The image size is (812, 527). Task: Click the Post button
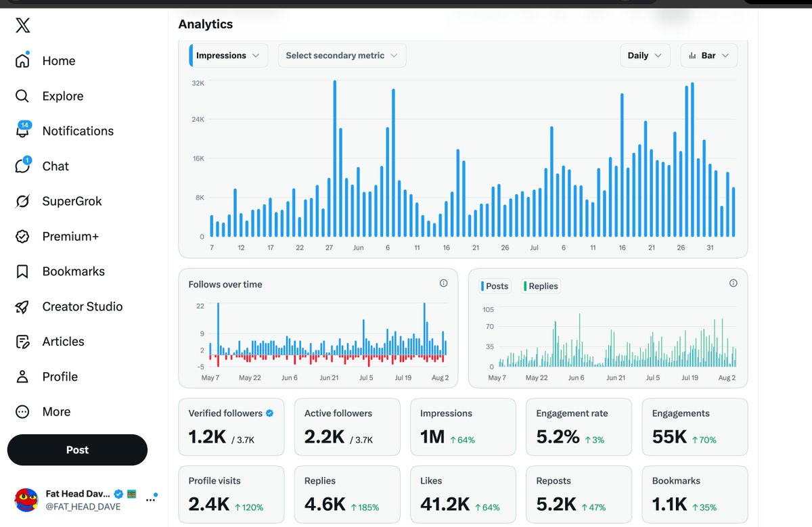tap(77, 450)
